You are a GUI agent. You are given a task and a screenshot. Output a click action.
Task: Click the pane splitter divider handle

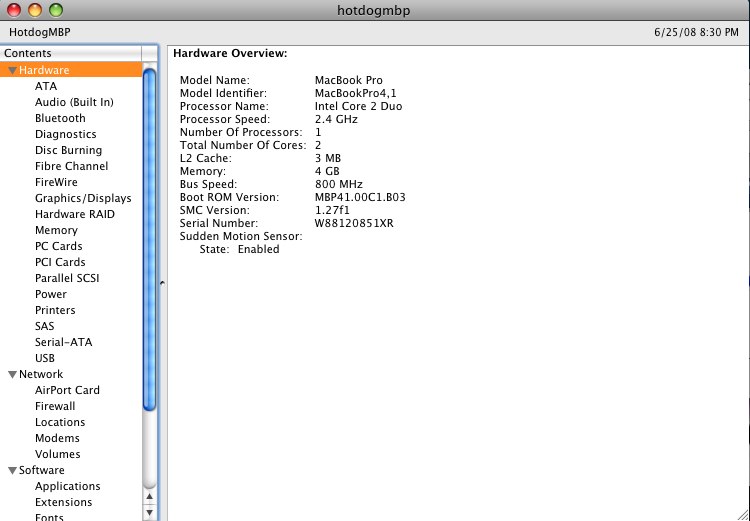[162, 284]
